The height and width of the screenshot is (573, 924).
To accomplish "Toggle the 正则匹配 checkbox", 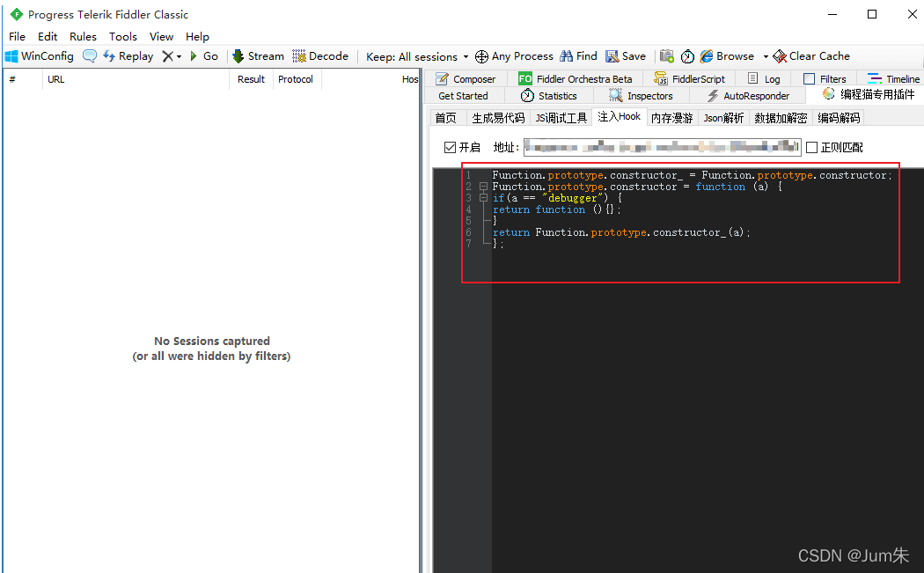I will (x=812, y=148).
